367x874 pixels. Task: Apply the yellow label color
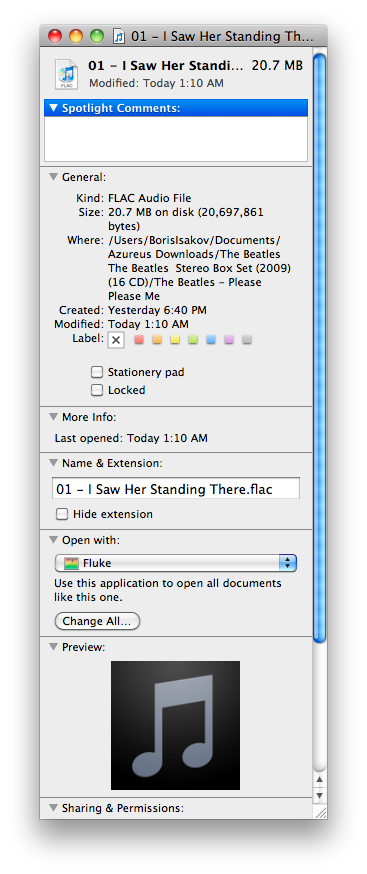tap(175, 339)
